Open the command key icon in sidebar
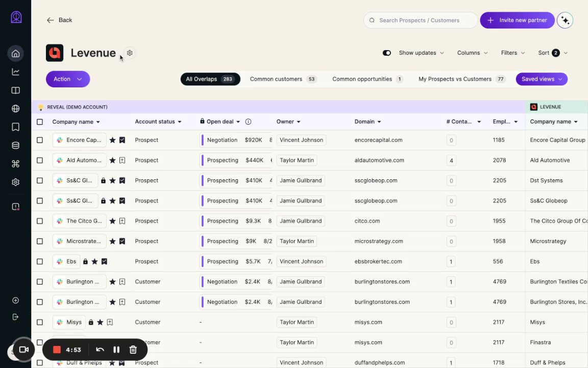This screenshot has width=588, height=368. click(15, 164)
